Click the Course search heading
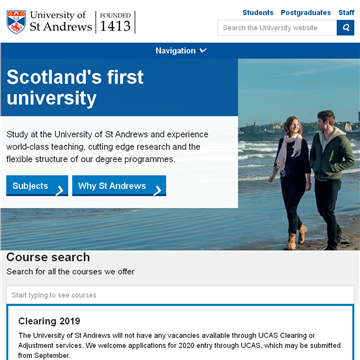The height and width of the screenshot is (360, 360). pos(48,257)
